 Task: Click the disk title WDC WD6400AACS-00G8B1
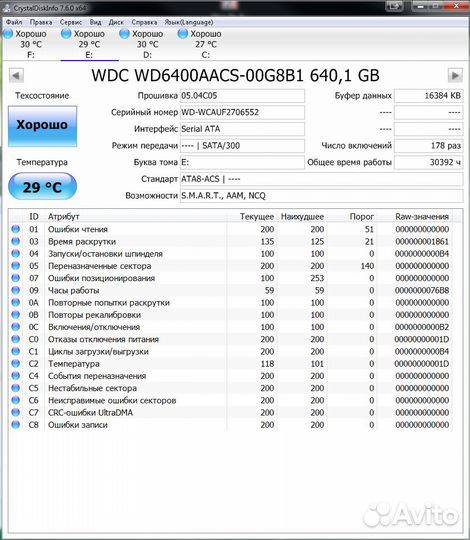click(x=197, y=75)
